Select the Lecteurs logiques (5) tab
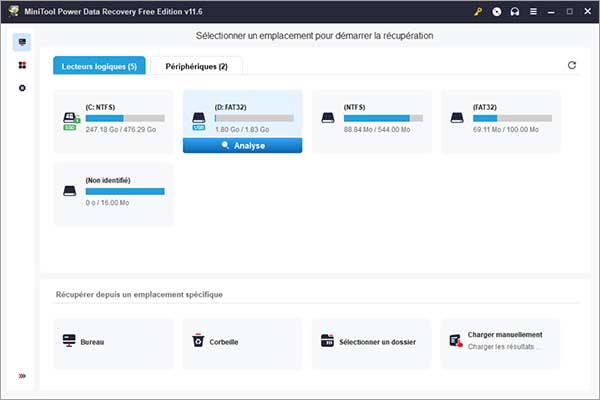 point(99,66)
